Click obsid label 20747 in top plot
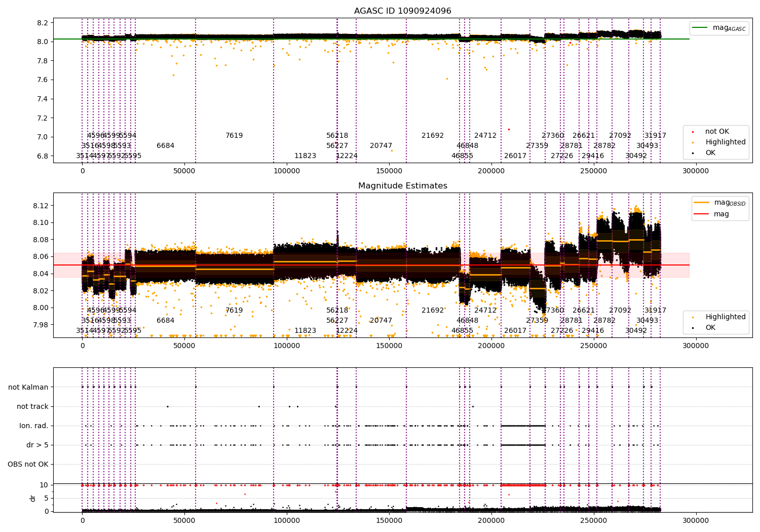 tap(381, 146)
